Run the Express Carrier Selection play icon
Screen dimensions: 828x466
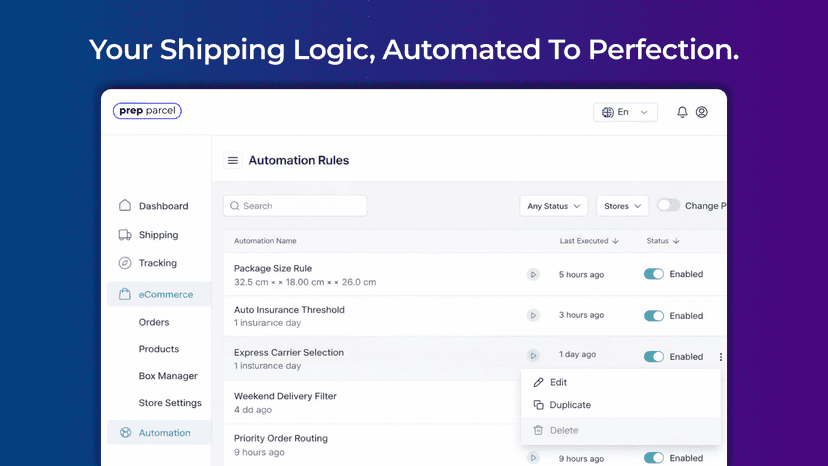pos(533,356)
